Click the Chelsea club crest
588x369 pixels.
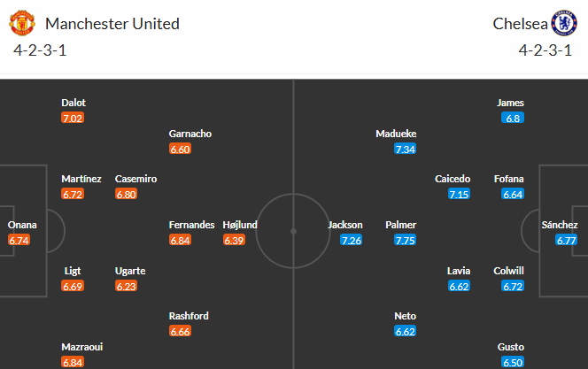click(x=564, y=23)
